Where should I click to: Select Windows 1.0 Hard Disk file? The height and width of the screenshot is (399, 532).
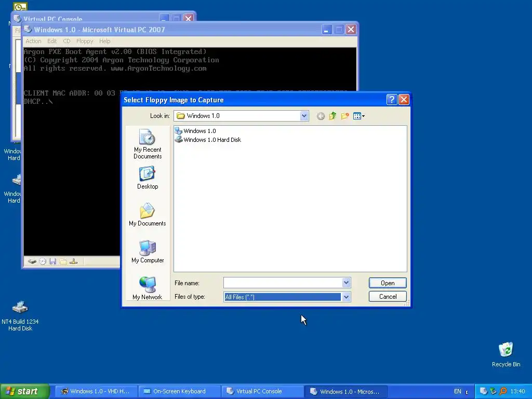(208, 139)
